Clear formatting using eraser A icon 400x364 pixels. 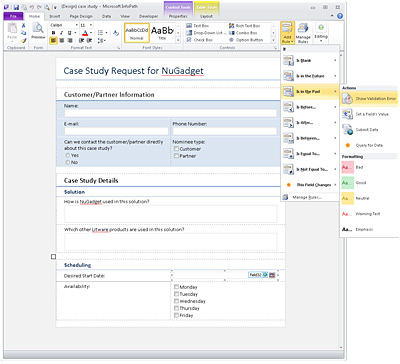point(116,33)
